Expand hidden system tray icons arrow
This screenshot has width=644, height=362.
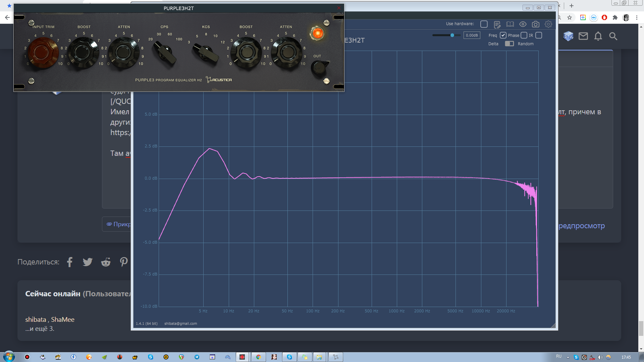tap(568, 357)
